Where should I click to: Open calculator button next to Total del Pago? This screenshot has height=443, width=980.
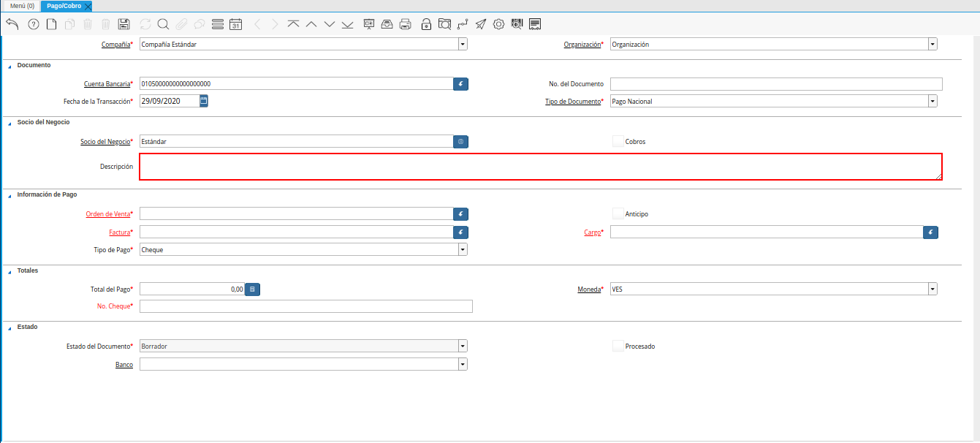252,289
